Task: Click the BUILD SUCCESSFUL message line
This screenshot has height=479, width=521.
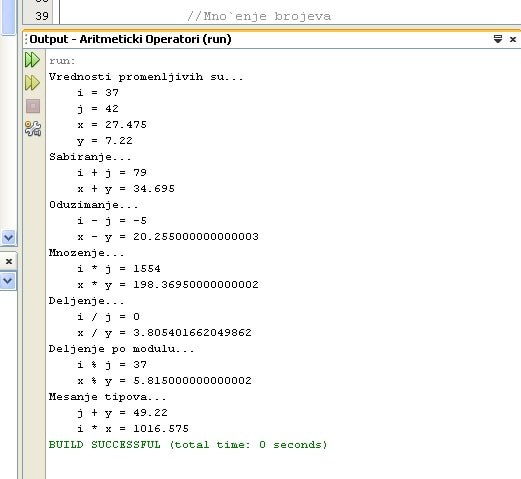Action: [188, 444]
